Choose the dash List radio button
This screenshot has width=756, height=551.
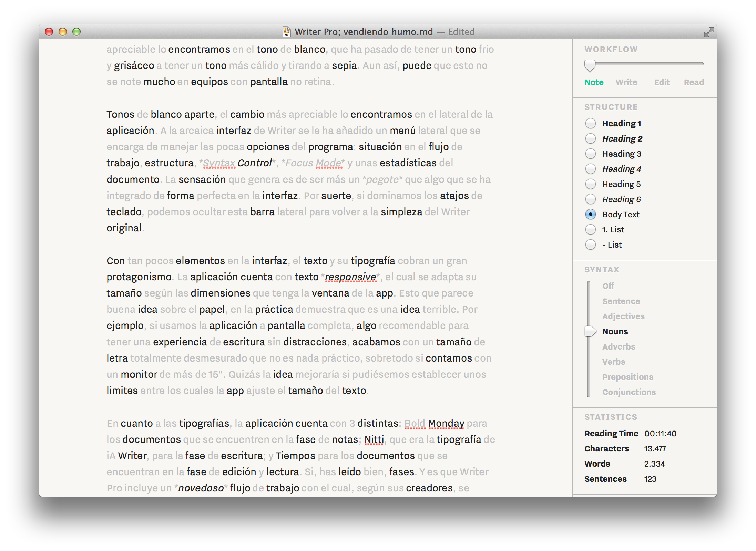point(591,245)
